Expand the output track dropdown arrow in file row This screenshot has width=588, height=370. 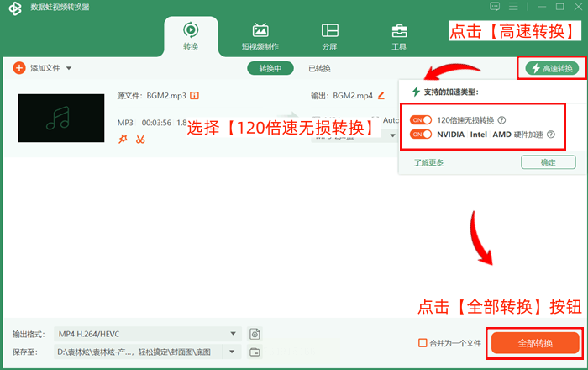tap(392, 135)
